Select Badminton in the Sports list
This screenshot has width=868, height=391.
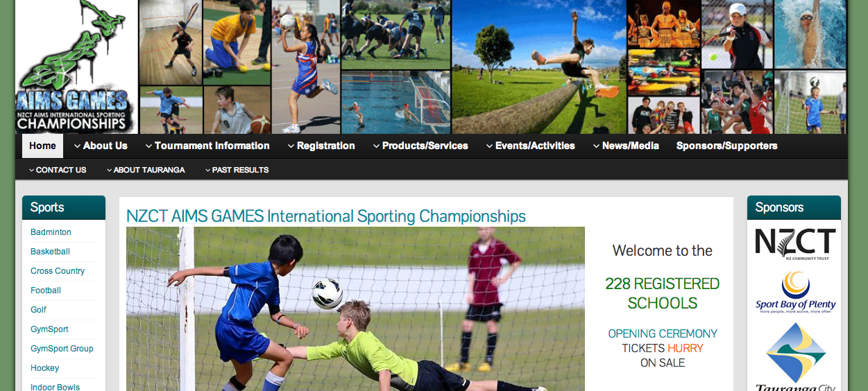pos(51,232)
